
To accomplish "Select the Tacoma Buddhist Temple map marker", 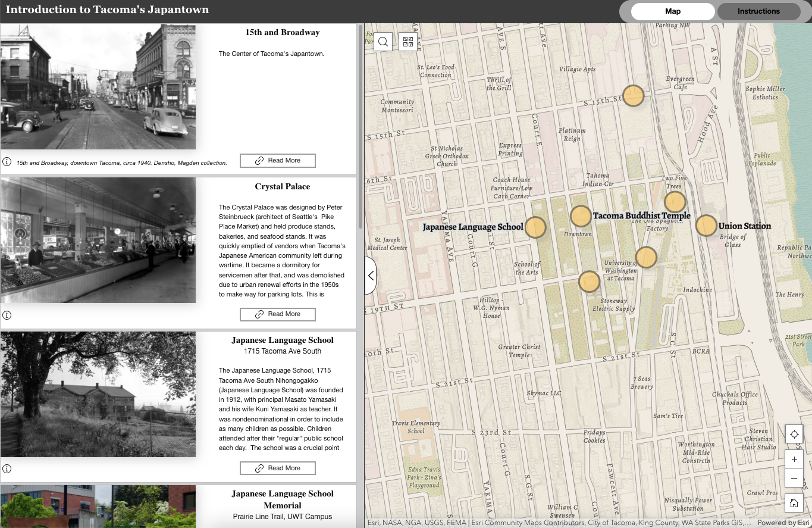I will click(581, 216).
